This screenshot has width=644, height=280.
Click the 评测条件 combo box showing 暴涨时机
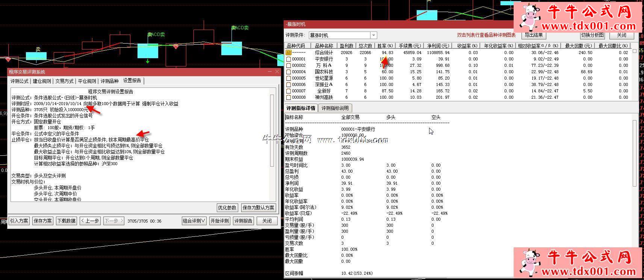point(342,35)
